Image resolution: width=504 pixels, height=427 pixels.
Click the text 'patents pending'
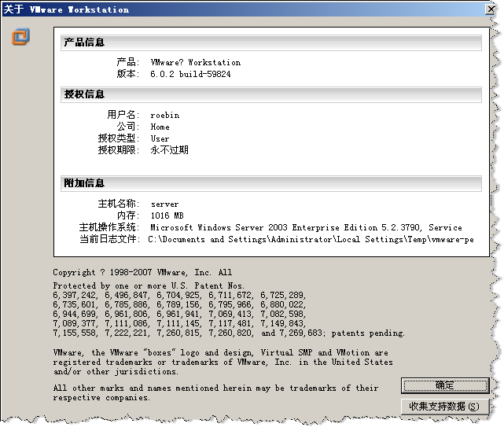coord(368,333)
